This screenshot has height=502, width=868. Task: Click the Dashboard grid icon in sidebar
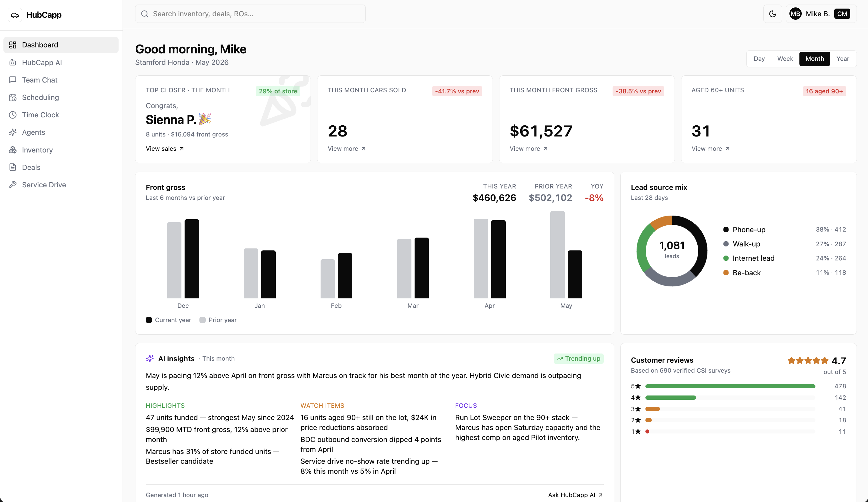pyautogui.click(x=13, y=45)
